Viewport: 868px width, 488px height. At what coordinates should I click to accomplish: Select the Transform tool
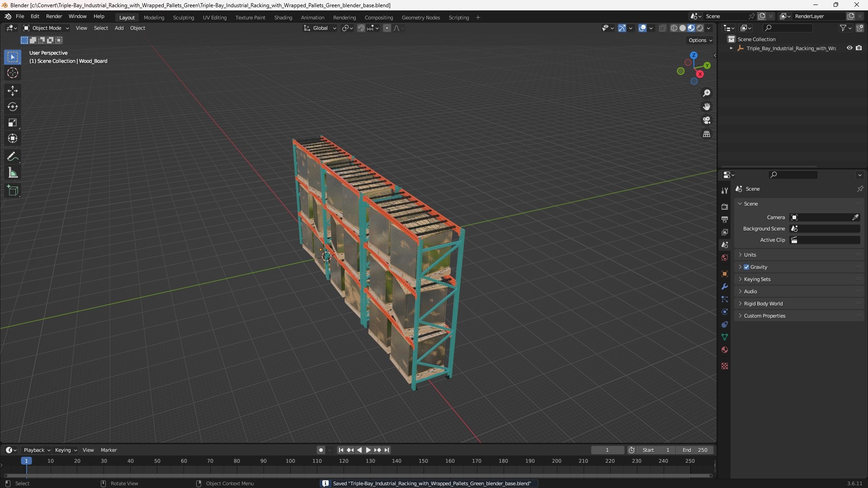pos(12,138)
